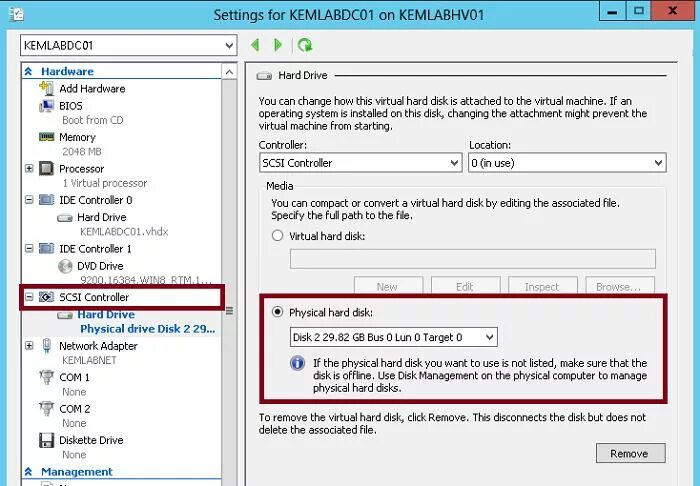Click the forward navigation green arrow
This screenshot has width=700, height=486.
tap(278, 45)
